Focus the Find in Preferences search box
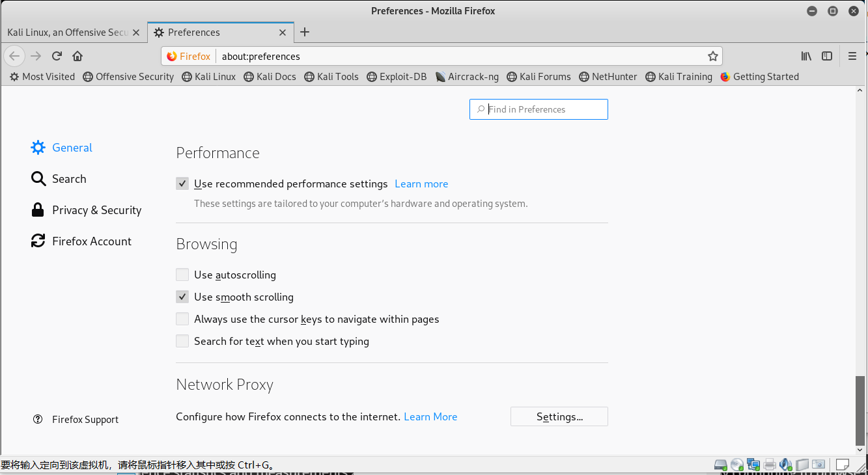 (539, 109)
